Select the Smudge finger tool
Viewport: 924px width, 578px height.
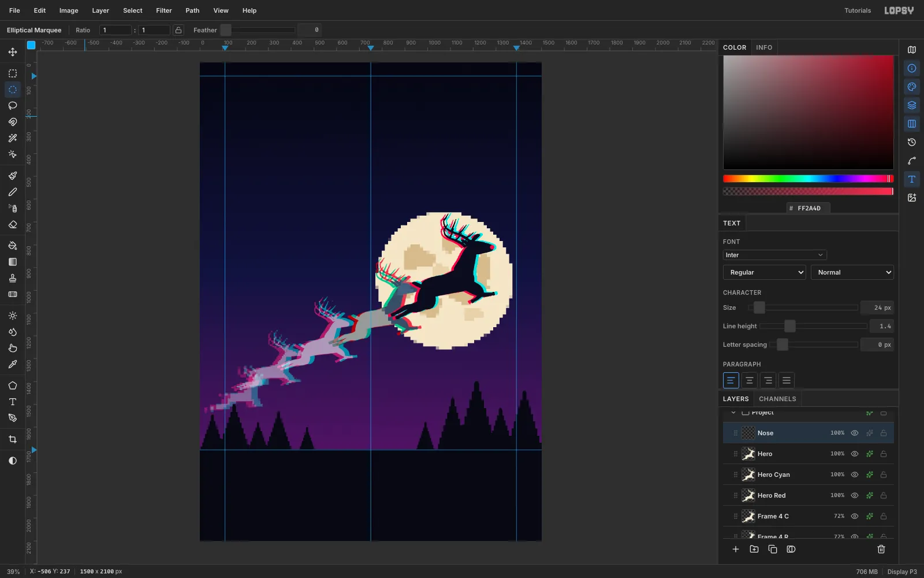(13, 348)
